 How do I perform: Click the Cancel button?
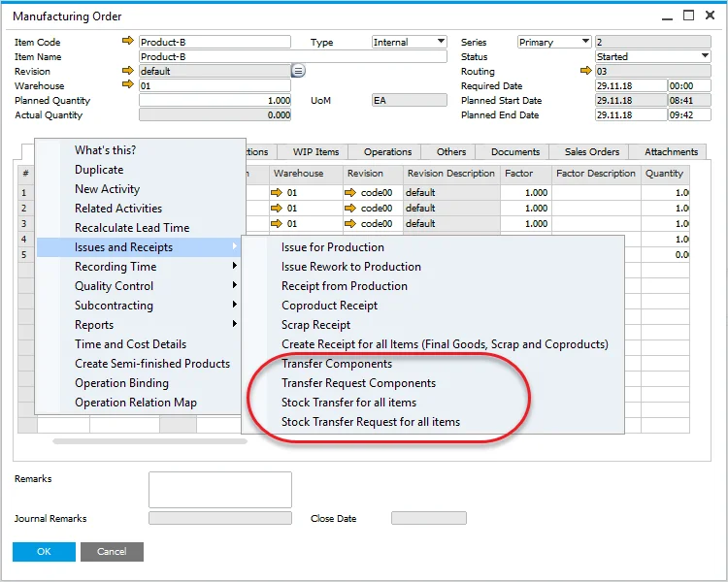click(x=112, y=551)
